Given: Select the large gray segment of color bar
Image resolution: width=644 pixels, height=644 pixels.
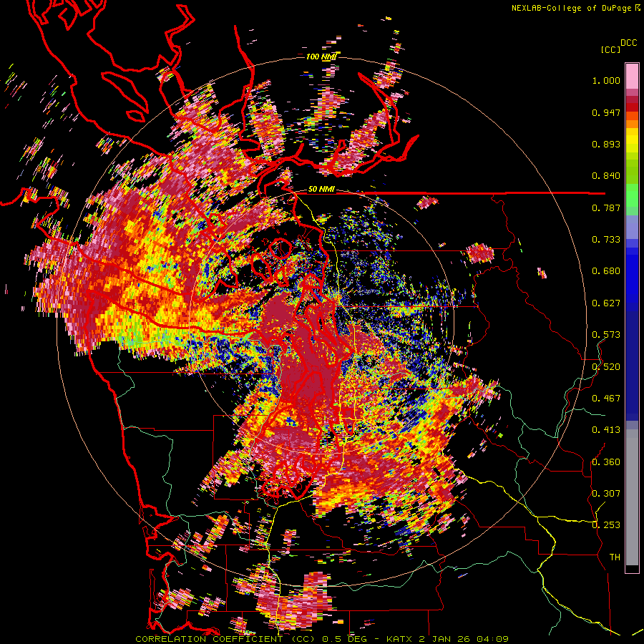Looking at the screenshot, I should tap(632, 497).
